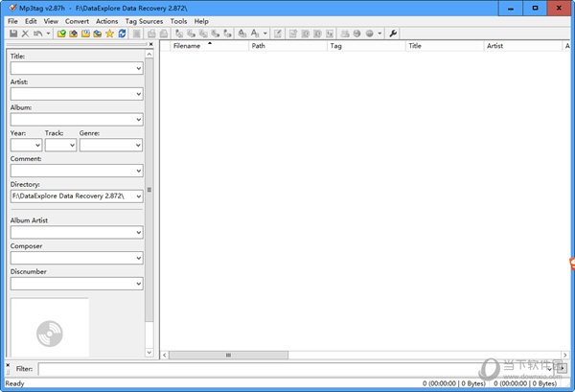
Task: Open the Actions menu
Action: click(x=106, y=21)
